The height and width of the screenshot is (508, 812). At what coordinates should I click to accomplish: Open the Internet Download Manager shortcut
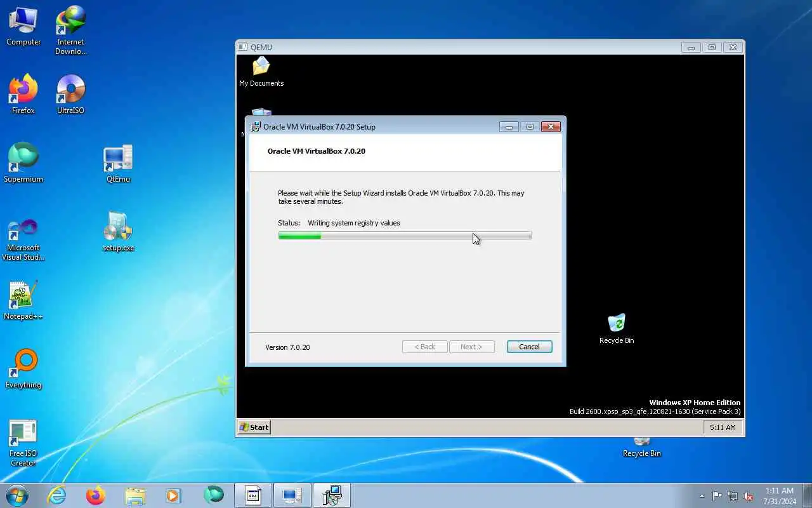[70, 30]
